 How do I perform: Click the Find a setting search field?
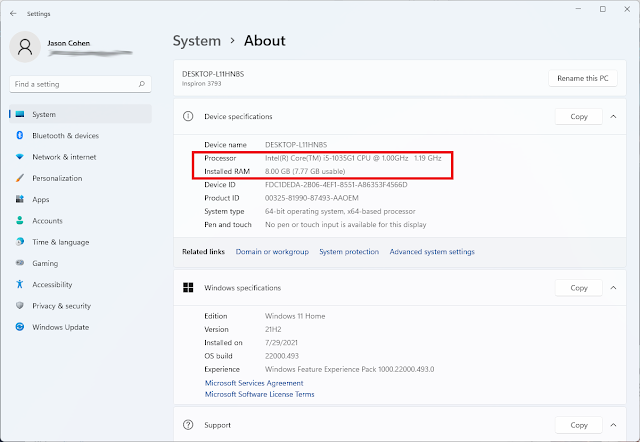pyautogui.click(x=80, y=84)
